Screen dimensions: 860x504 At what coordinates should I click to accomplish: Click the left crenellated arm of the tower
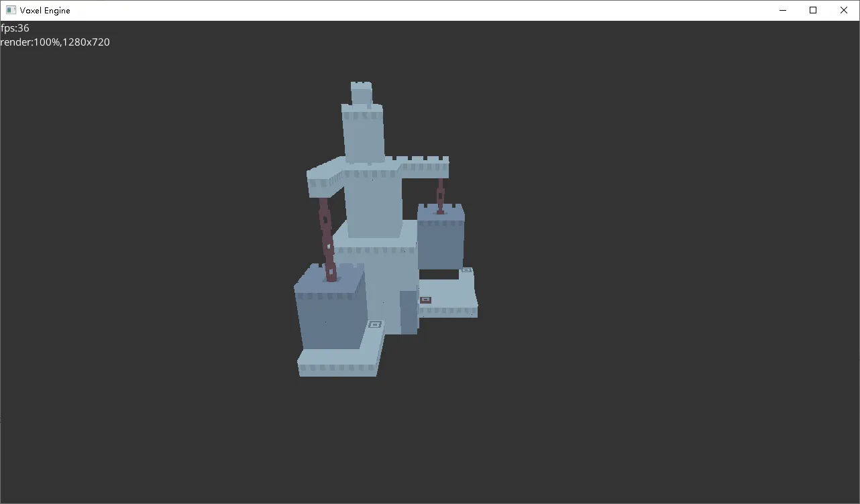325,176
